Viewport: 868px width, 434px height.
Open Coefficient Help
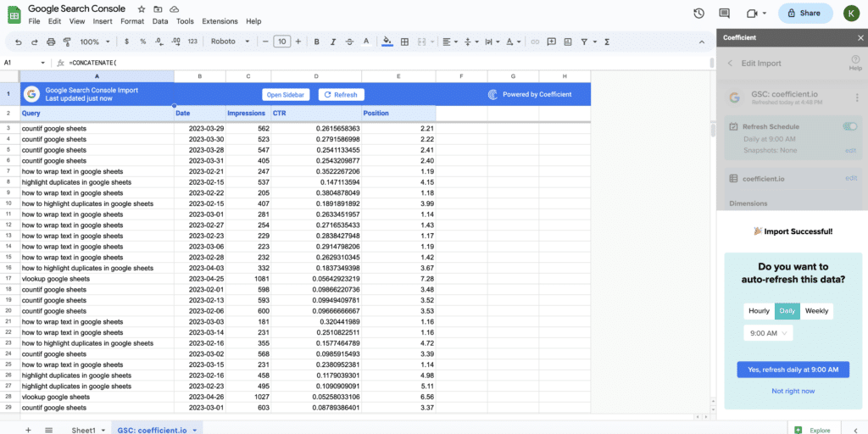coord(855,63)
